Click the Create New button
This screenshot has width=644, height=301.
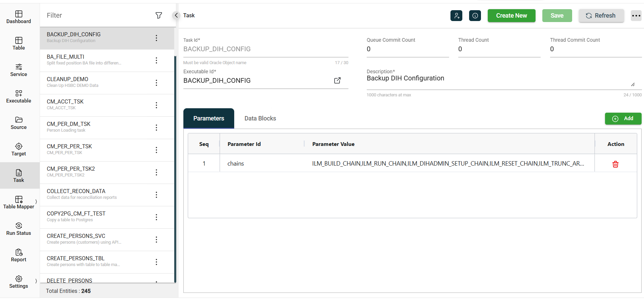click(511, 16)
